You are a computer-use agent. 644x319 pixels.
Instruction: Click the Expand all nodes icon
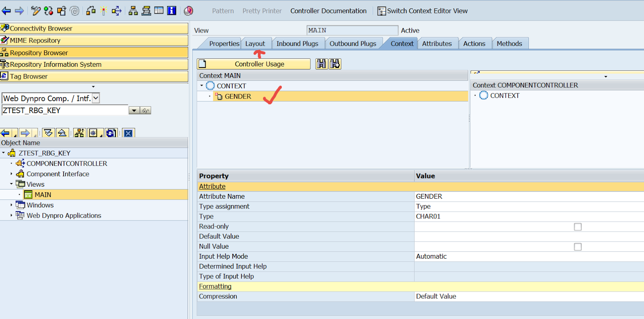(x=48, y=133)
